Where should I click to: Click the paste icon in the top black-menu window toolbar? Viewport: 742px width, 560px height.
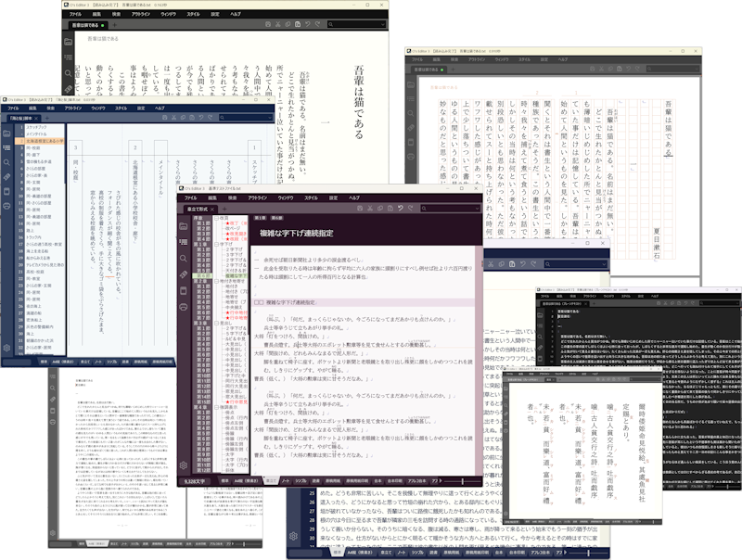coord(298,24)
